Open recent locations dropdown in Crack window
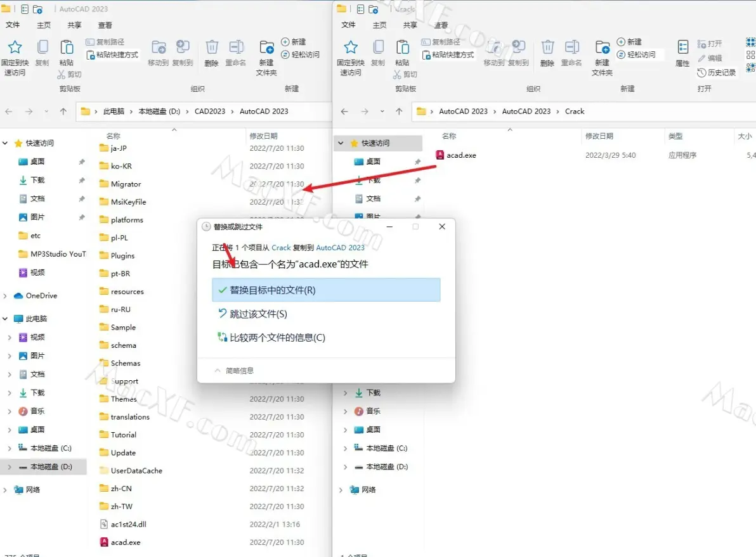The height and width of the screenshot is (557, 756). click(382, 112)
